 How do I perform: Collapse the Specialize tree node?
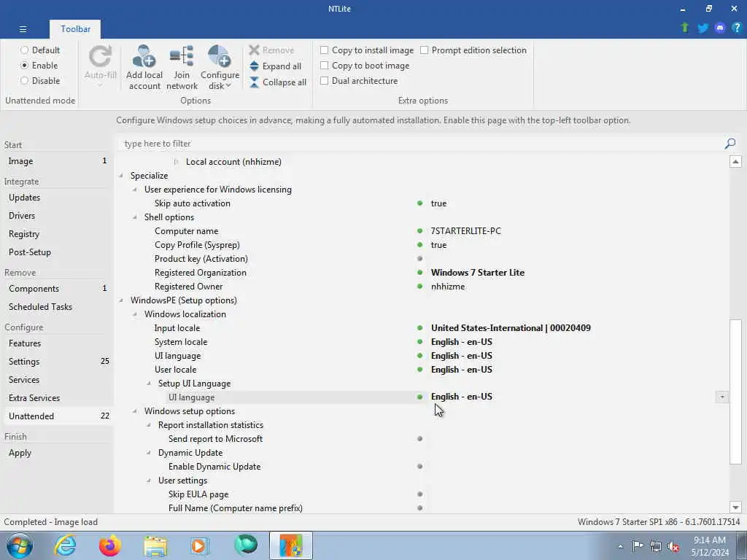click(121, 176)
